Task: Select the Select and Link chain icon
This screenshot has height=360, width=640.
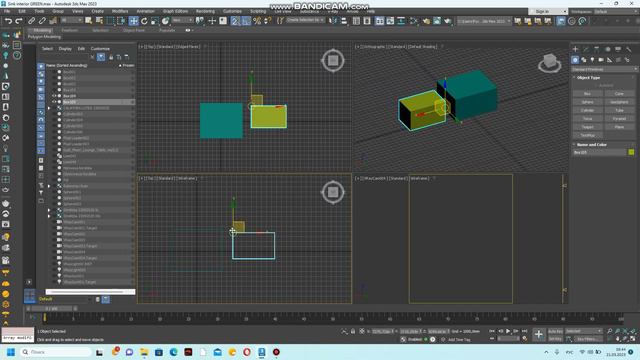Action: click(31, 21)
